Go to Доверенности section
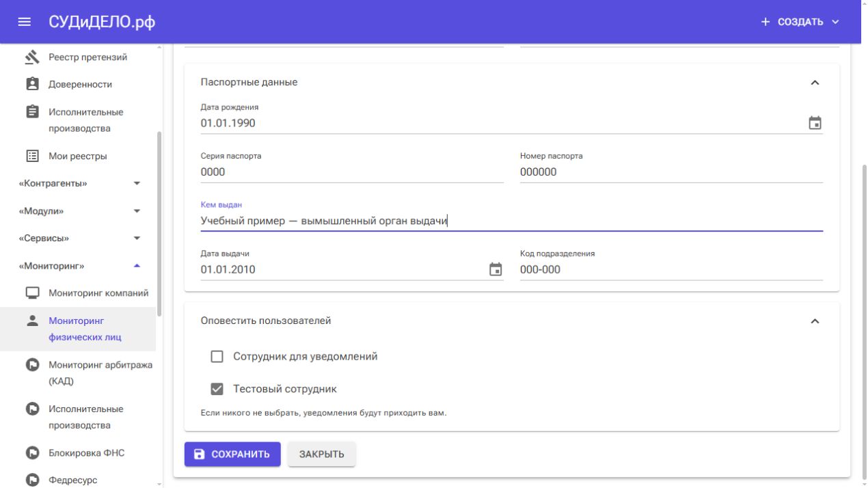Image resolution: width=868 pixels, height=488 pixels. [78, 84]
